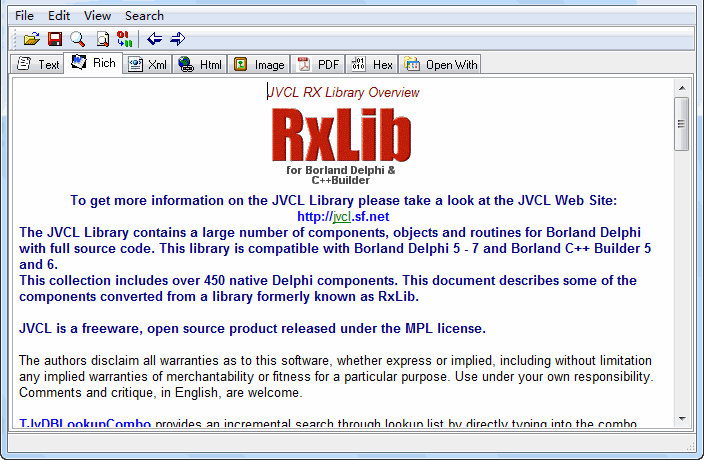Open the Open With tab
The width and height of the screenshot is (704, 460).
pyautogui.click(x=440, y=65)
